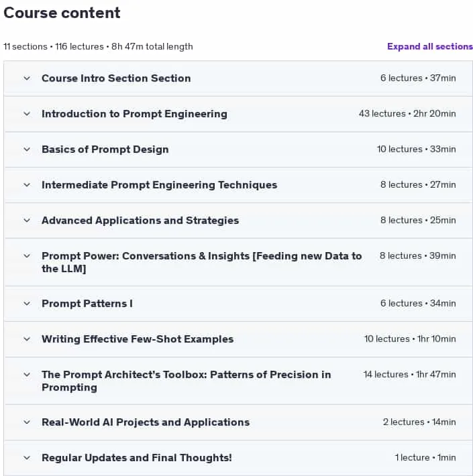This screenshot has height=476, width=473.
Task: Click 14 lectures 1hr 47min text
Action: pyautogui.click(x=409, y=374)
